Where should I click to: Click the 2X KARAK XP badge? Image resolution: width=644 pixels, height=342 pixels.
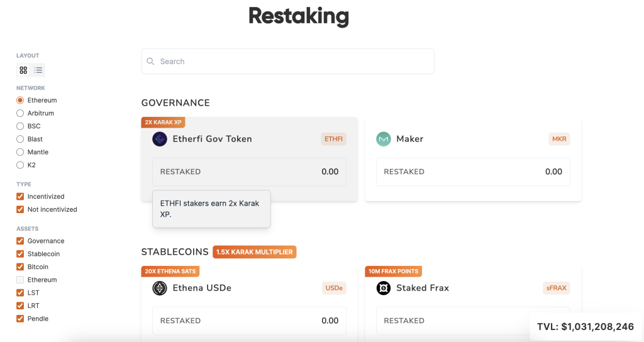[163, 123]
